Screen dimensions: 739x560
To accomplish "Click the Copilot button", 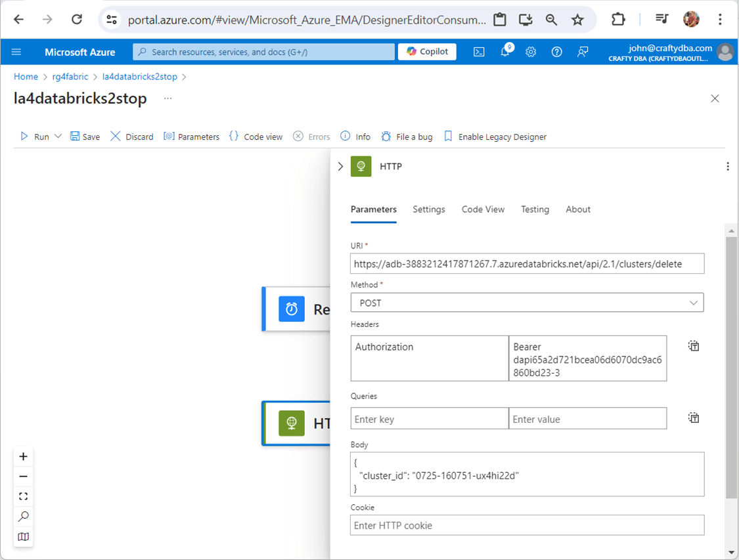I will pos(427,51).
